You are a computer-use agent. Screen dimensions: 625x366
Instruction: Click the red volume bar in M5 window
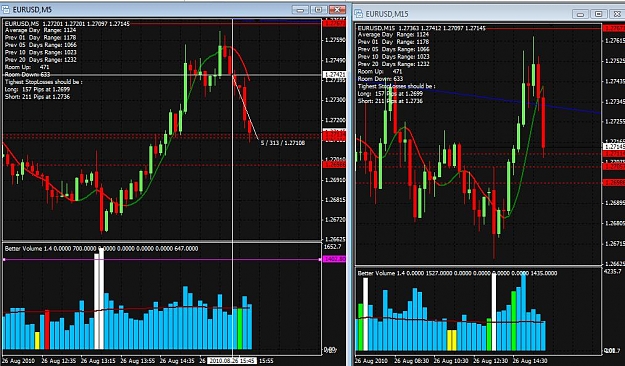[47, 330]
